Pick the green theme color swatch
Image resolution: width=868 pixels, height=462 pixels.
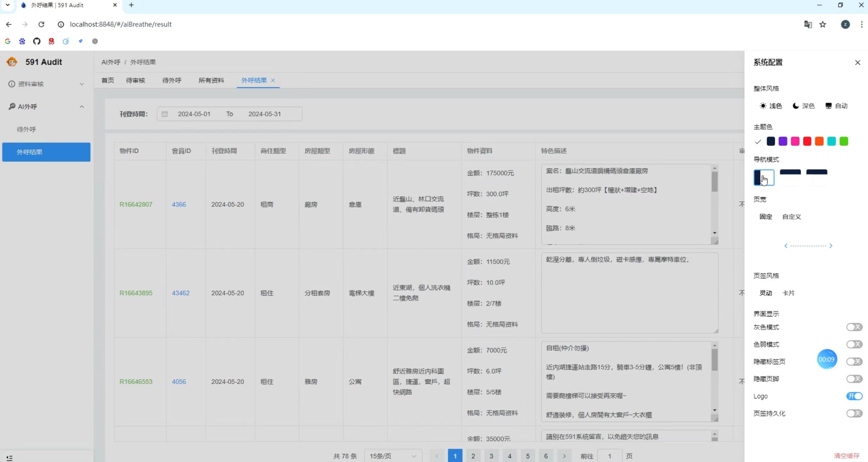(x=844, y=141)
